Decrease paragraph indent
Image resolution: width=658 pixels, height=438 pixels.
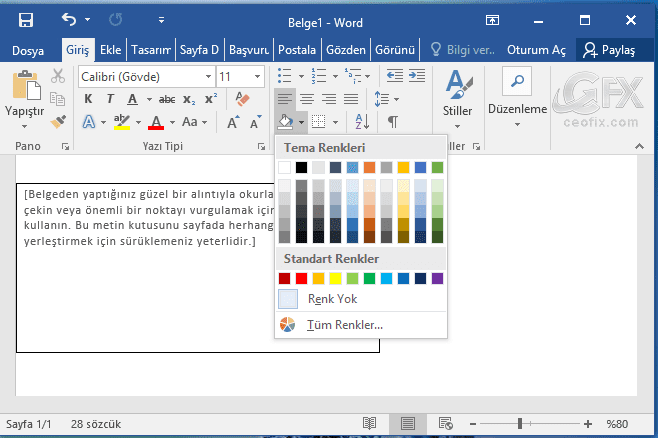pyautogui.click(x=394, y=76)
